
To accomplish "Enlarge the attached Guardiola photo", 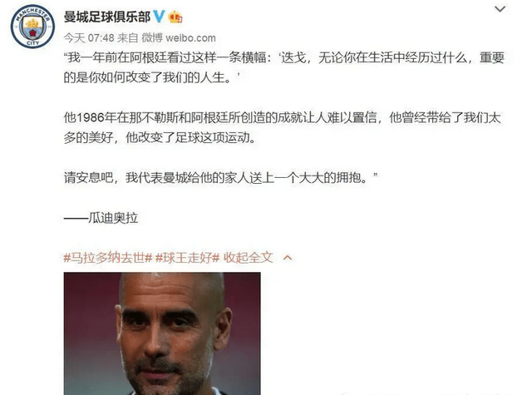I will tap(162, 333).
